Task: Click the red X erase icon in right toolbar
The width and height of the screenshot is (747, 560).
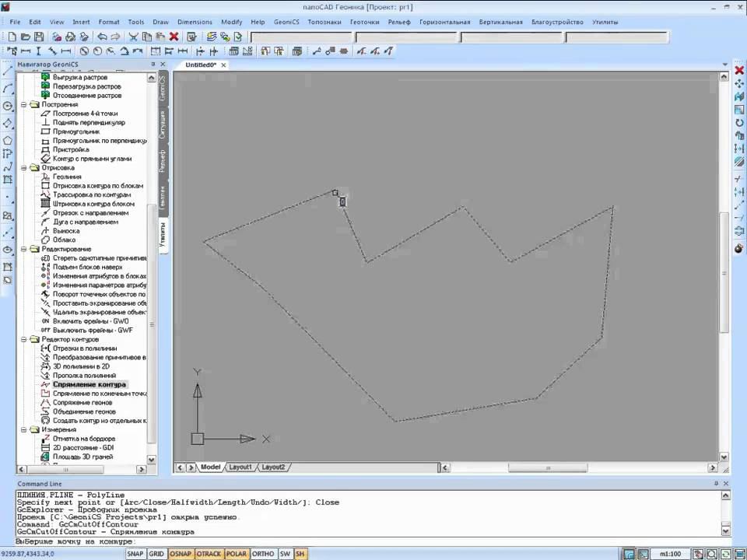Action: click(739, 70)
